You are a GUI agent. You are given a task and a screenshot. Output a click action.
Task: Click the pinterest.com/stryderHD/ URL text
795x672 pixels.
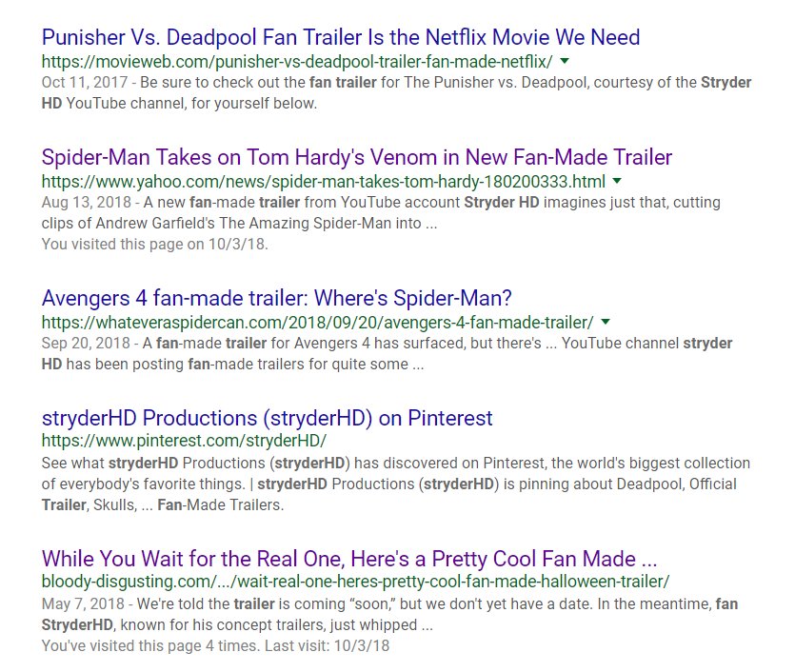coord(184,441)
